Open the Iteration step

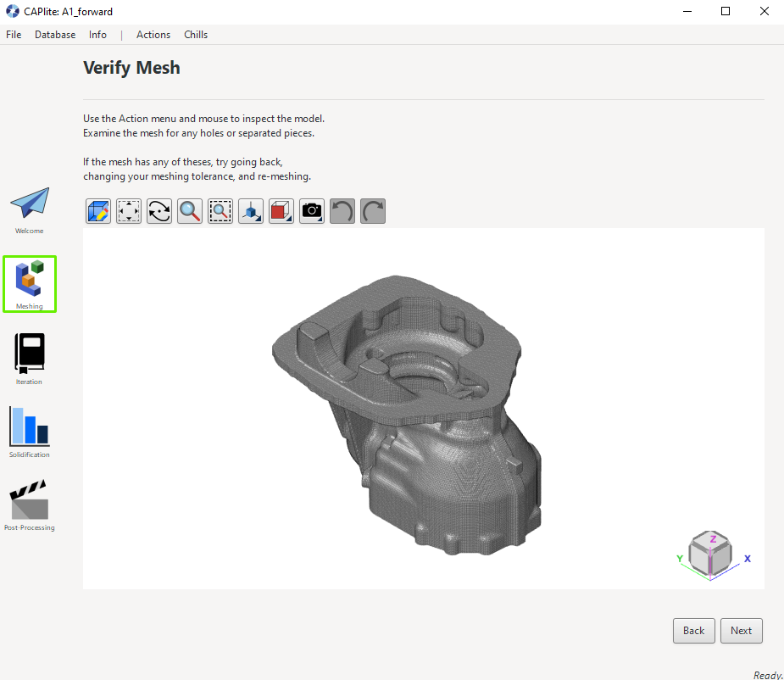click(30, 359)
